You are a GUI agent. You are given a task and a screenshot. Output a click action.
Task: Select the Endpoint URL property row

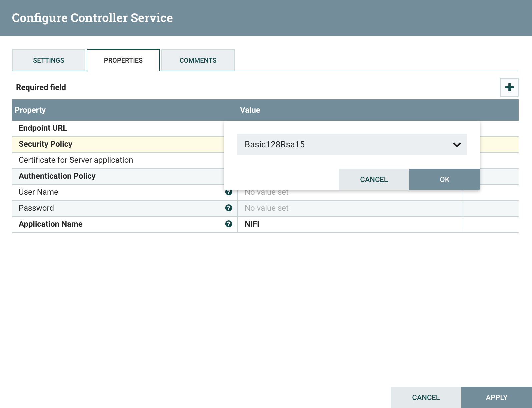[118, 128]
